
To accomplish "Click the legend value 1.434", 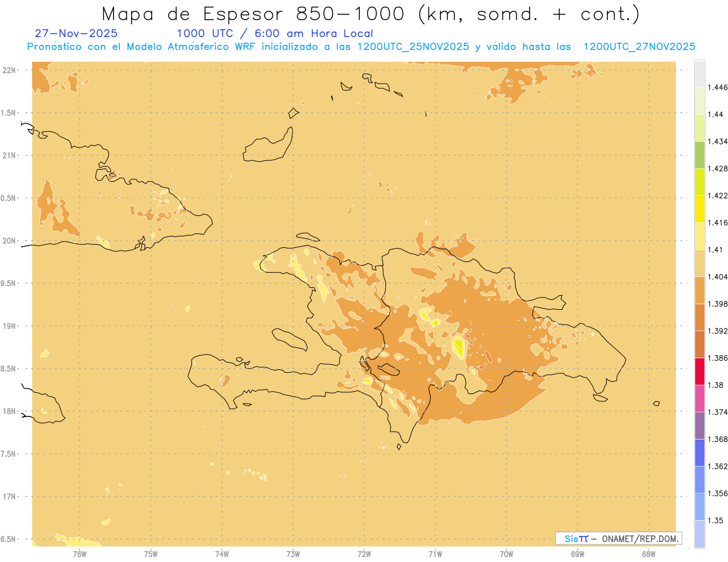I will [x=717, y=141].
